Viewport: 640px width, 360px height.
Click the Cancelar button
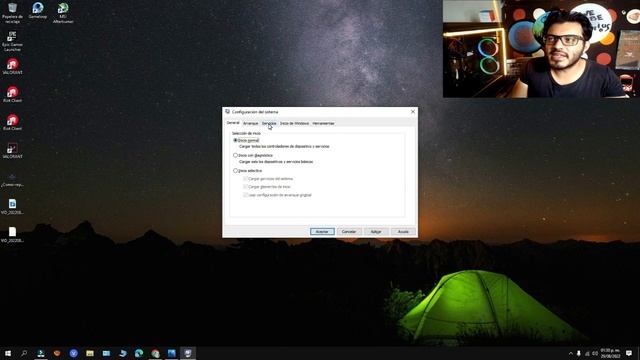[x=349, y=231]
